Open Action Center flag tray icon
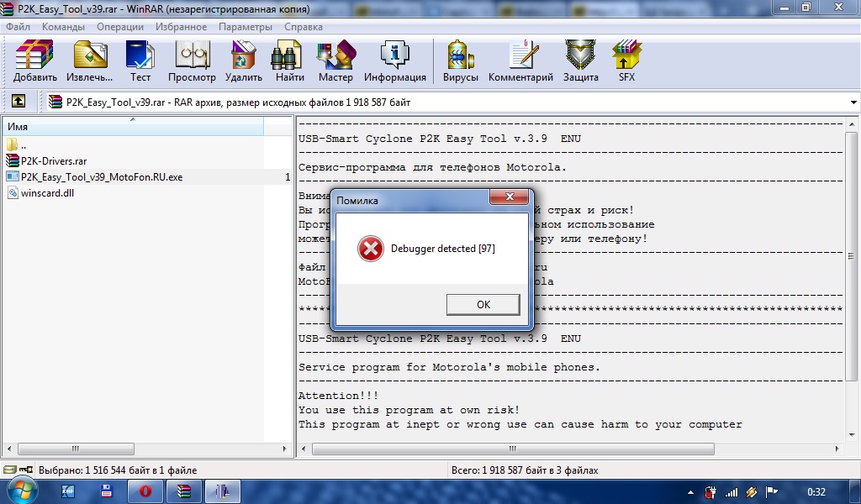861x504 pixels. coord(772,492)
